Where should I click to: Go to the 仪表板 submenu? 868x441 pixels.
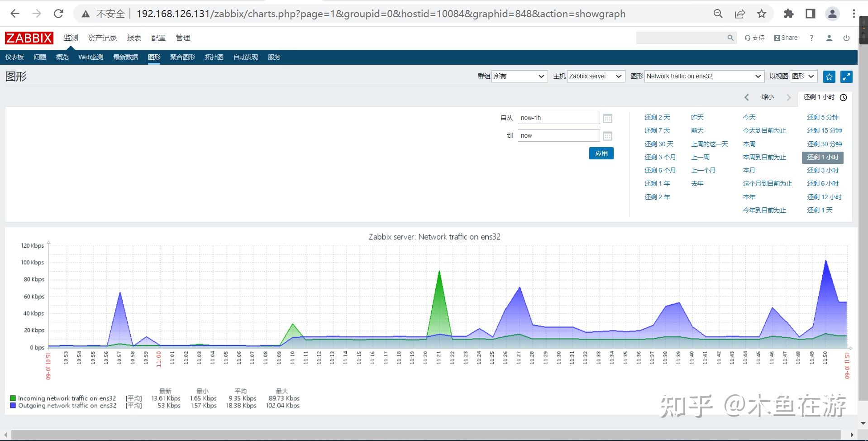click(x=14, y=57)
